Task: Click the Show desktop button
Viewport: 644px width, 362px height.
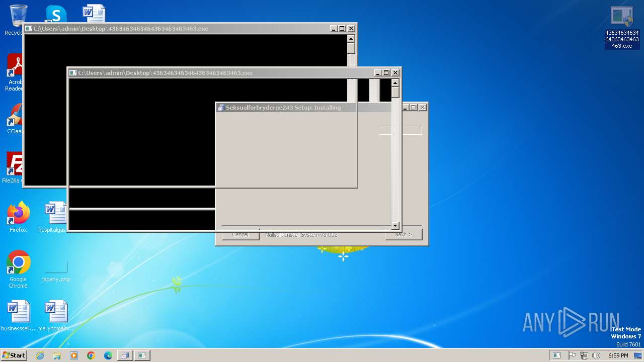Action: tap(638, 355)
